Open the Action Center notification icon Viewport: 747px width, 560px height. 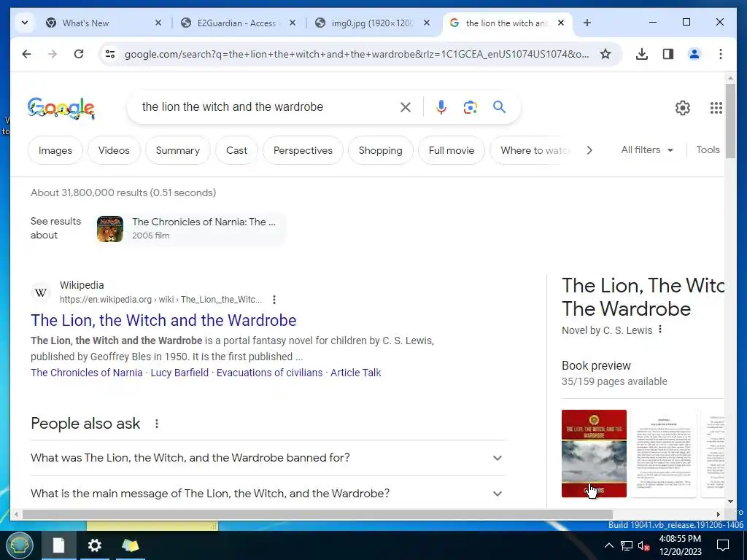click(x=723, y=545)
